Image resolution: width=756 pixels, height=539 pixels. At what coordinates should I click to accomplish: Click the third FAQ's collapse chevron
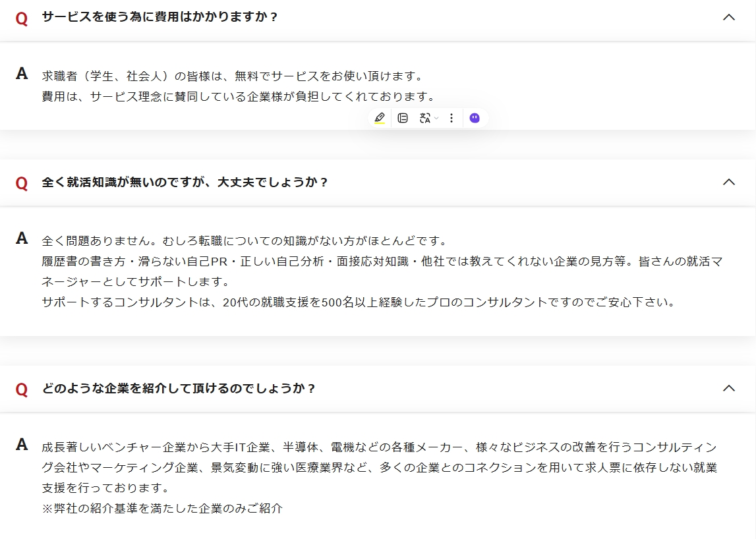click(x=728, y=387)
